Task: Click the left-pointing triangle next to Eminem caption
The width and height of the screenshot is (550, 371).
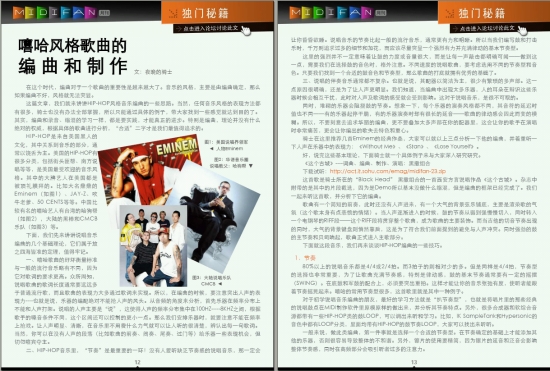Action: (212, 149)
